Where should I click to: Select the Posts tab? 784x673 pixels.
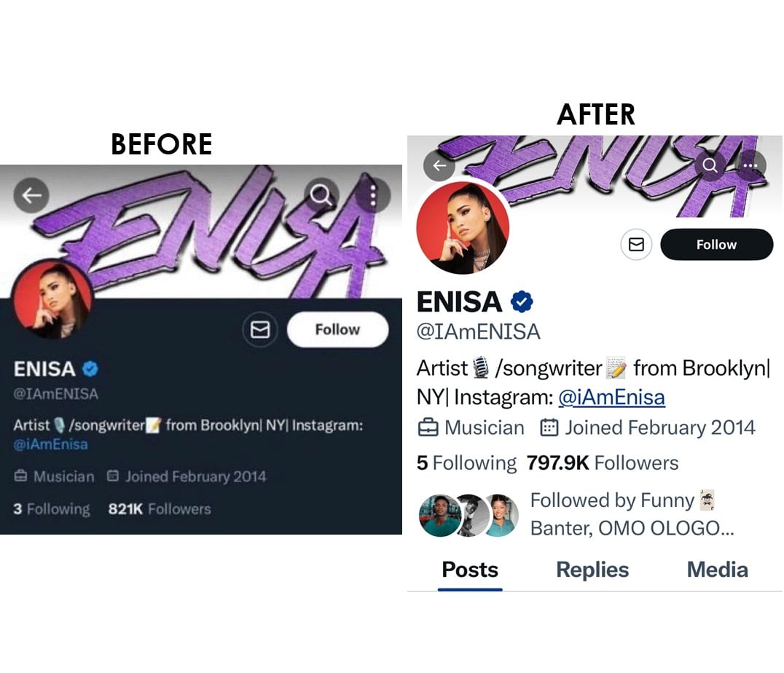point(470,570)
